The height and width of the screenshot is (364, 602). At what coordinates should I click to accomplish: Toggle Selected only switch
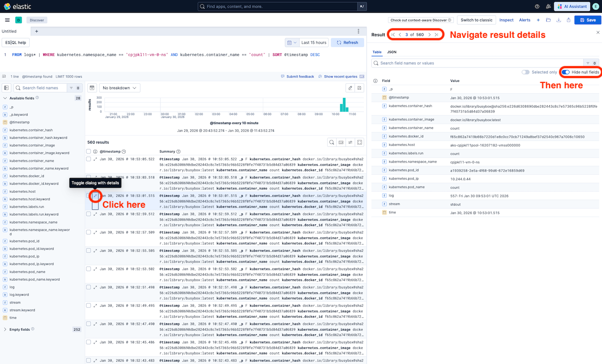pos(525,72)
